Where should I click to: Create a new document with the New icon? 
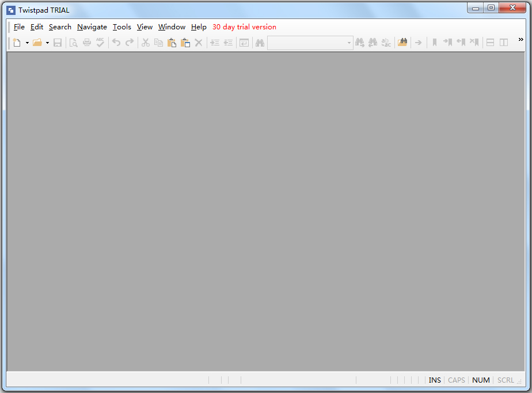pyautogui.click(x=17, y=43)
